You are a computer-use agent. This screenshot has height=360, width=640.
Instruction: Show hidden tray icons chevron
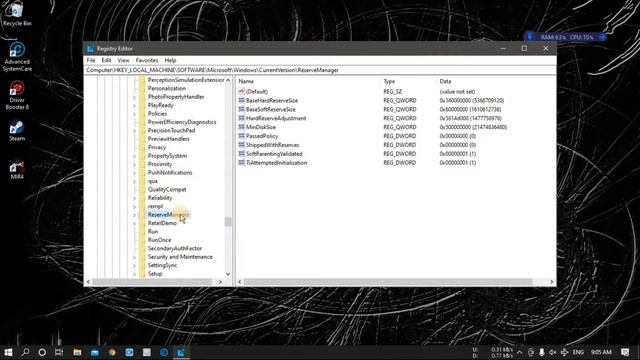[x=519, y=352]
